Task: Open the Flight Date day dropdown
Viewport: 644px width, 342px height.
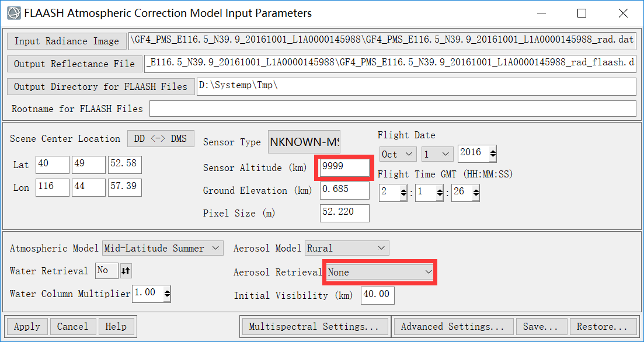Action: 437,154
